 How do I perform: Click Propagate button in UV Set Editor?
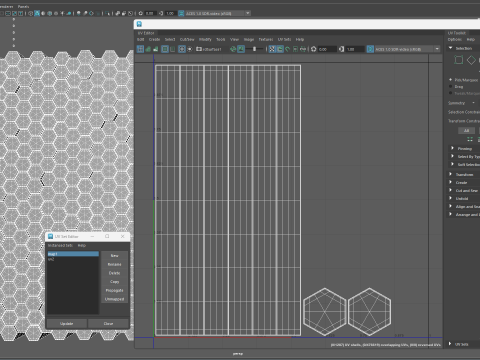pos(114,290)
